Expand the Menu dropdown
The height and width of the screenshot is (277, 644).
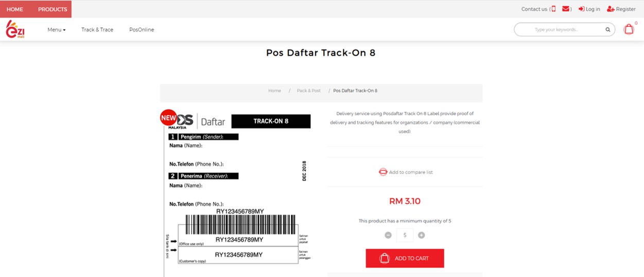(x=57, y=30)
